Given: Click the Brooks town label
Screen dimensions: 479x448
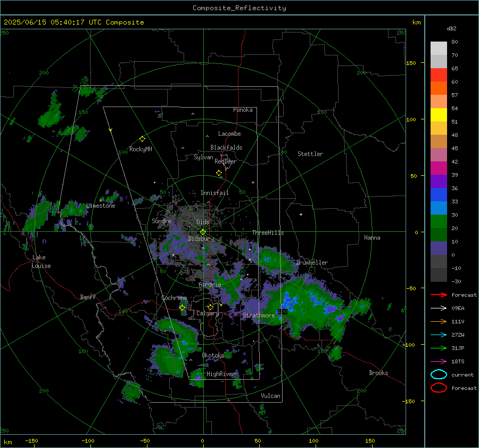Looking at the screenshot, I should click(x=378, y=373).
